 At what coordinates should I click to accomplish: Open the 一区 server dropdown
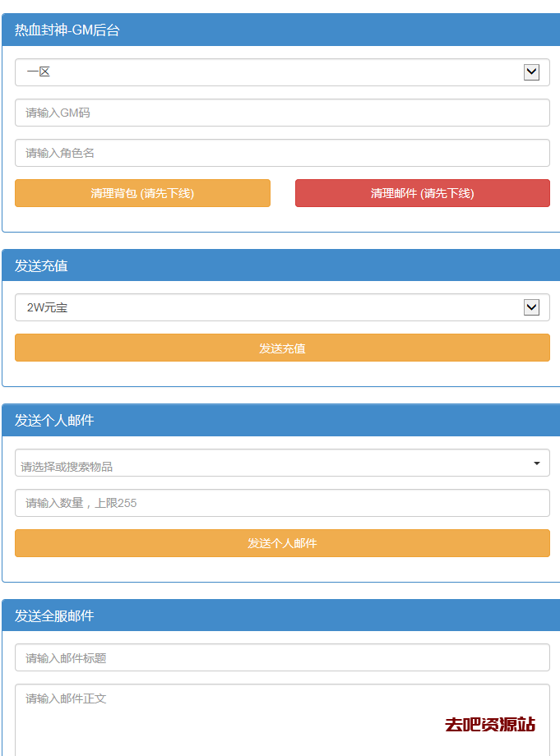coord(282,72)
